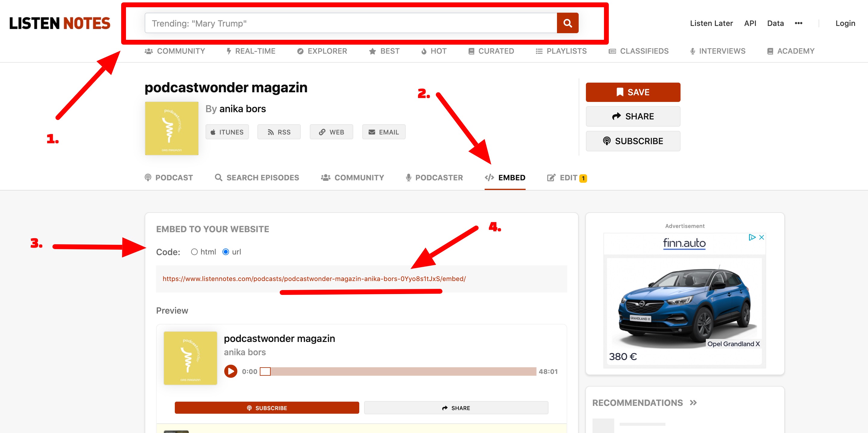Viewport: 868px width, 433px height.
Task: Click into the Trending search field
Action: [x=351, y=23]
